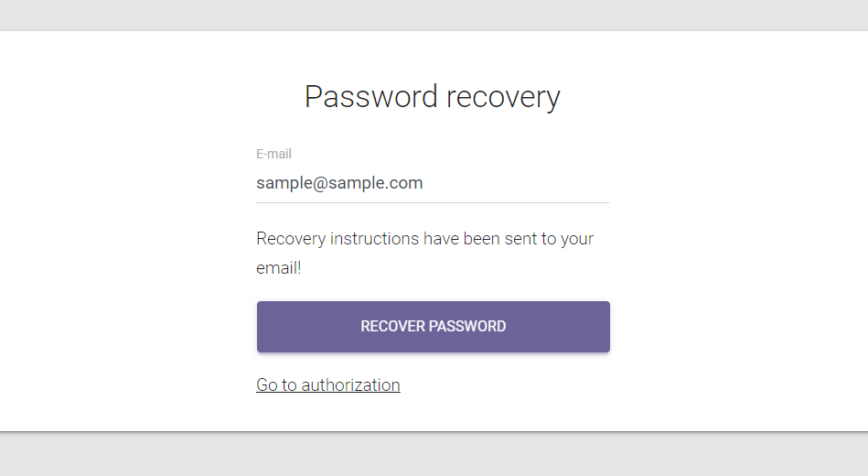This screenshot has height=476, width=868.
Task: Click the RECOVER PASSWORD button
Action: (433, 327)
